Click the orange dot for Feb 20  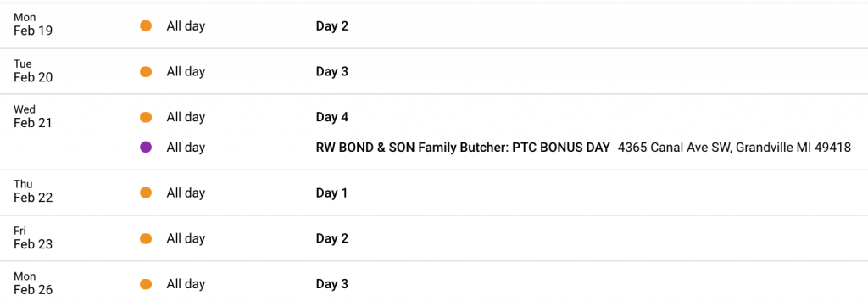click(146, 71)
